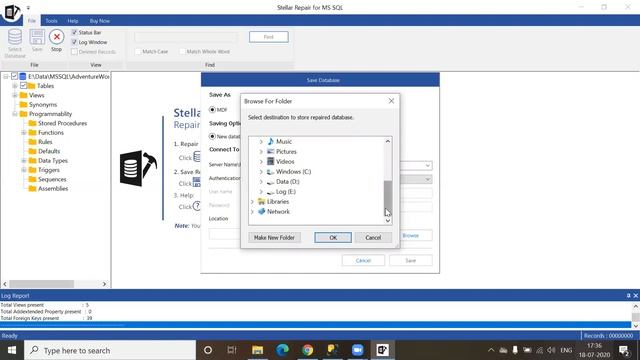Click OK in Browse For Folder
Viewport: 640px width, 360px height.
(x=333, y=238)
